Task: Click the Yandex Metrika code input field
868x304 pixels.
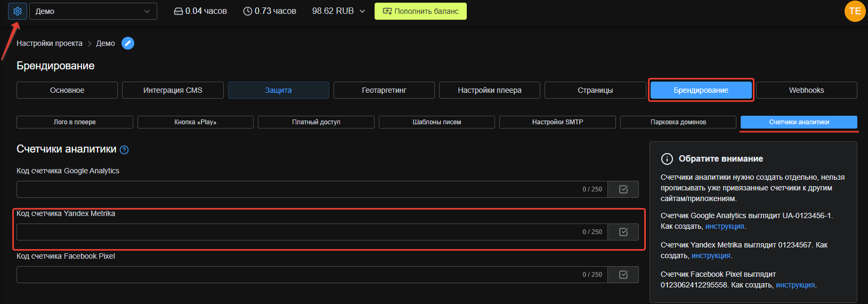Action: [312, 232]
